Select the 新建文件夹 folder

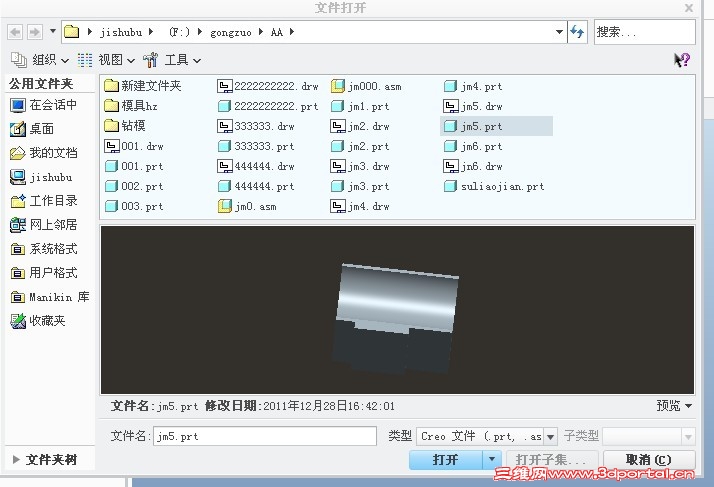(143, 86)
